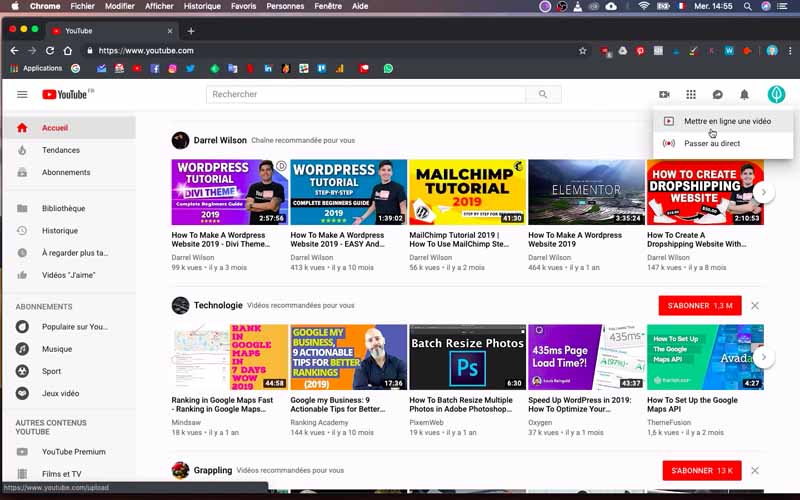Open the macOS notification center icon
The height and width of the screenshot is (500, 800).
(x=782, y=6)
